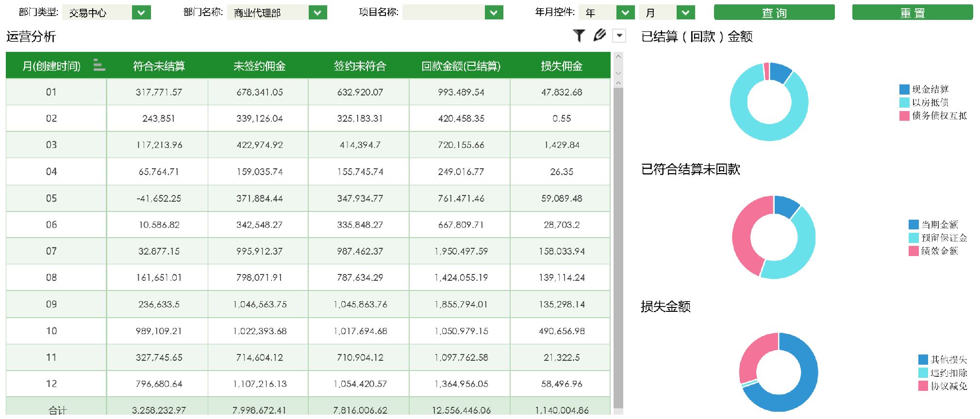Click the scroll-up arrow atop the table scrollbar
980x419 pixels.
(618, 57)
